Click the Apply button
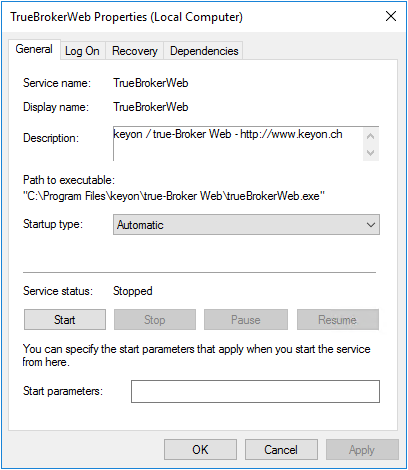This screenshot has height=470, width=408. (362, 450)
